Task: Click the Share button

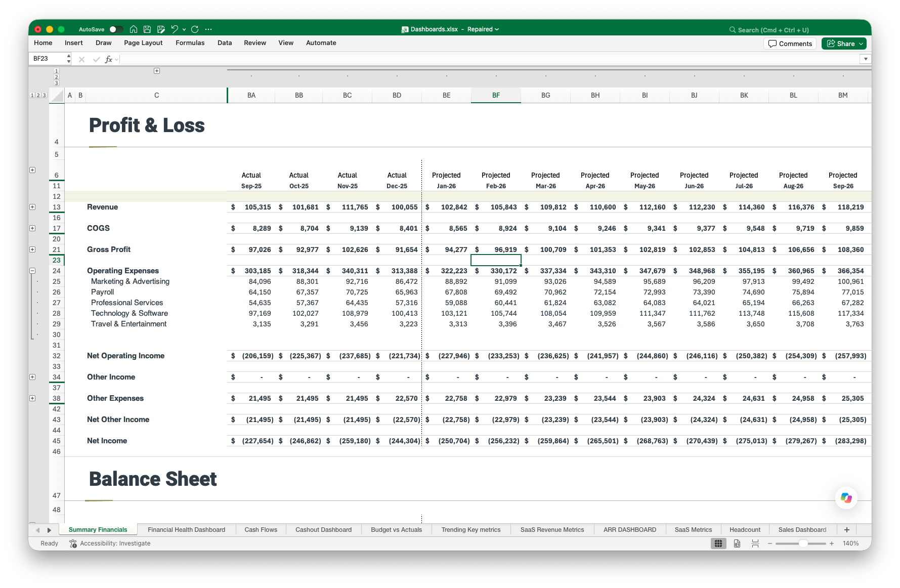Action: 844,44
